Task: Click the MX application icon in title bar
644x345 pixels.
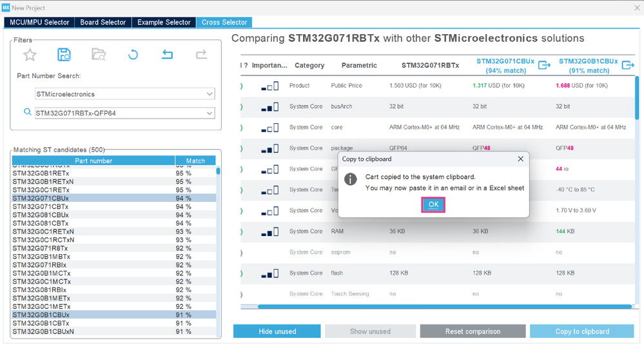Action: pyautogui.click(x=6, y=7)
